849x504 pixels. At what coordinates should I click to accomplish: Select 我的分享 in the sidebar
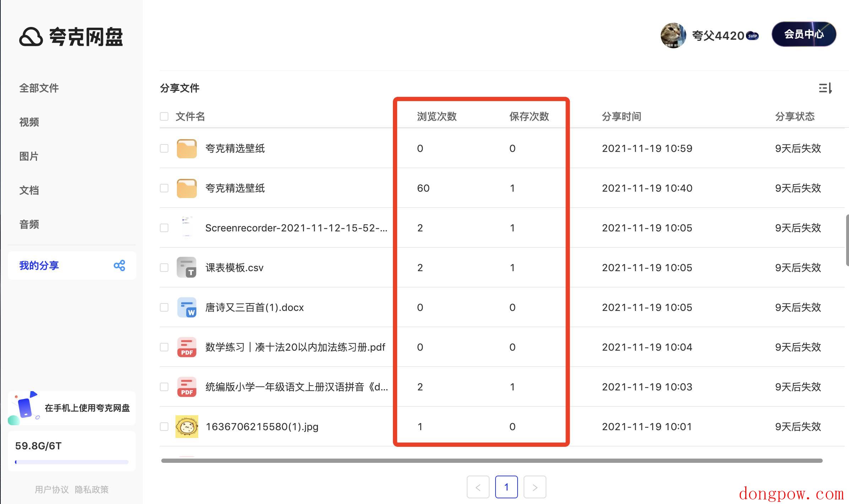pos(72,265)
